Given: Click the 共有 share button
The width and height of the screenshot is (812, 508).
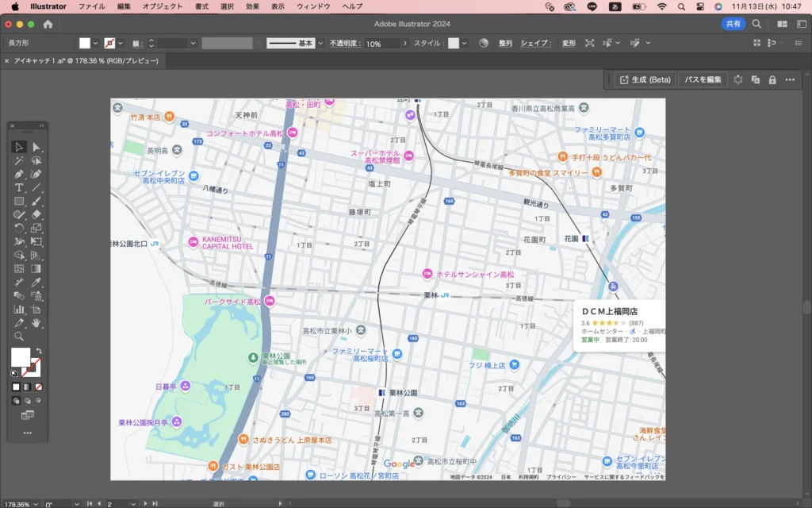Looking at the screenshot, I should tap(733, 24).
